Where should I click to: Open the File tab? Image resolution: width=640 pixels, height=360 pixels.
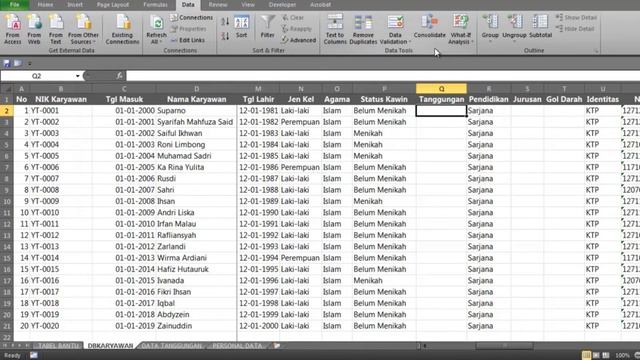14,5
